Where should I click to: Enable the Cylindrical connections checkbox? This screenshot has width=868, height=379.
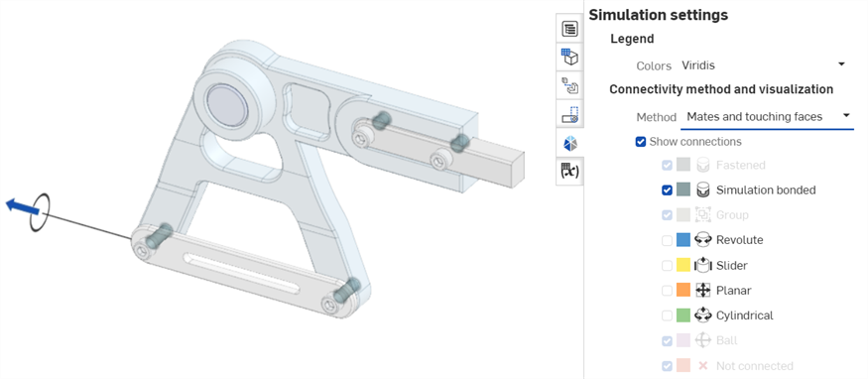[667, 316]
